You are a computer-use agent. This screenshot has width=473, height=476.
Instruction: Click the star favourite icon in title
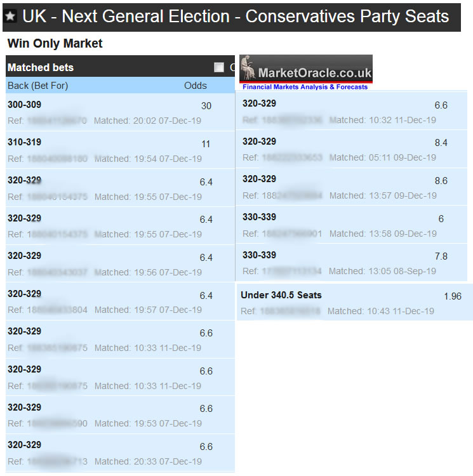pos(11,17)
